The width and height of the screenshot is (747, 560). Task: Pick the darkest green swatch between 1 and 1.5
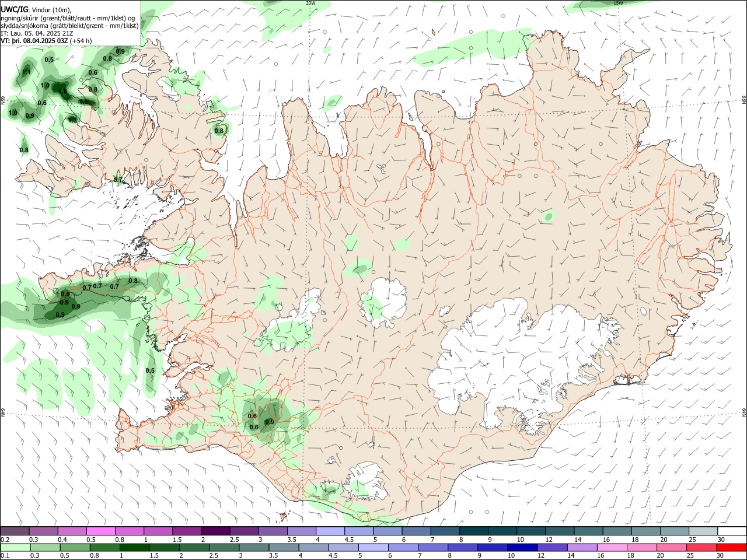click(135, 547)
